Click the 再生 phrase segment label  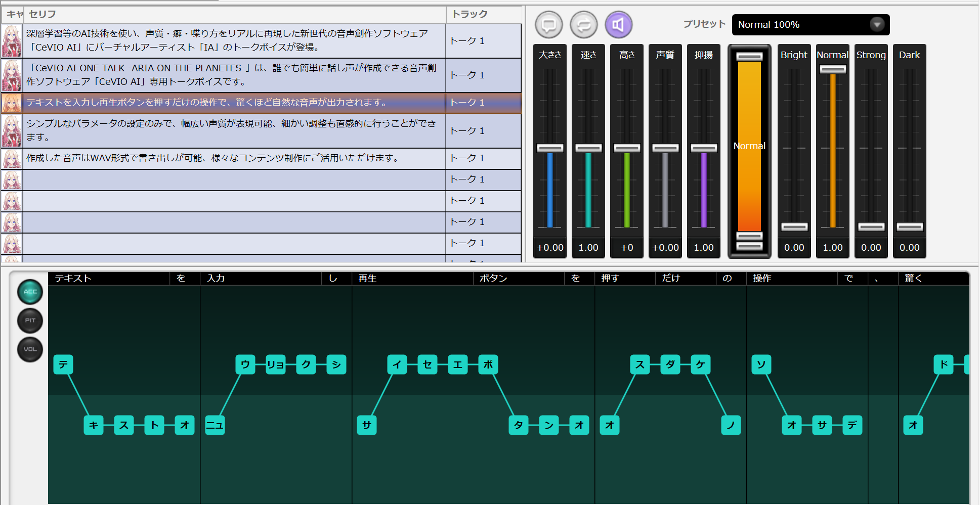413,279
